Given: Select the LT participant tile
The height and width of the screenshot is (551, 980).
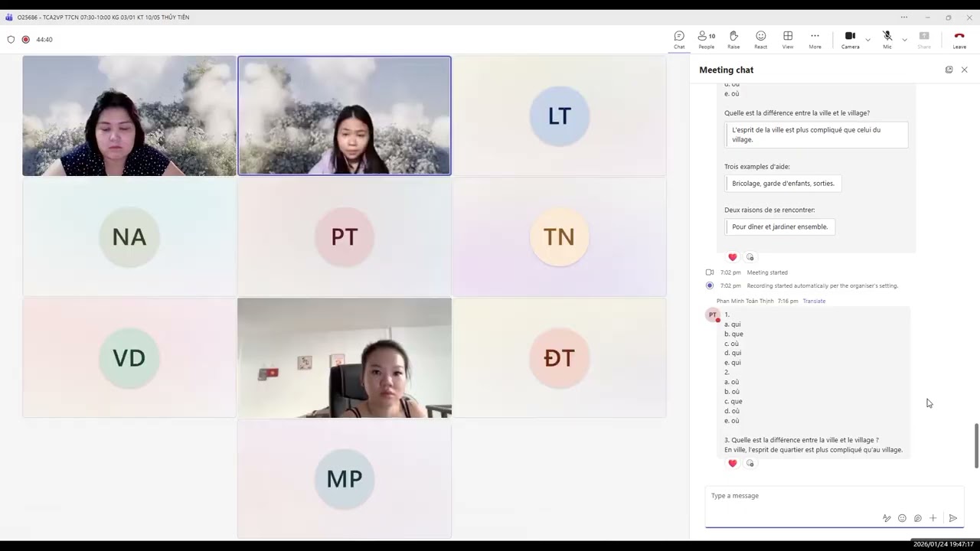Looking at the screenshot, I should coord(559,116).
